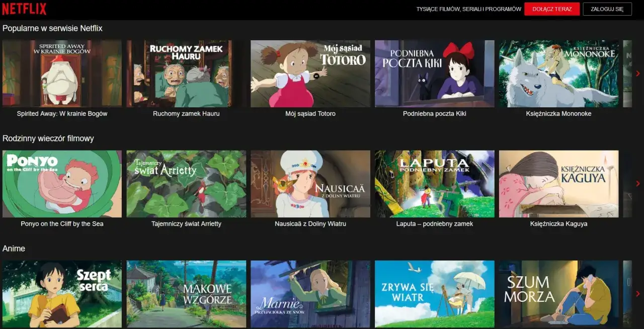
Task: Click the title text 'Ponyo on the Cliff by the Sea'
Action: (x=62, y=224)
